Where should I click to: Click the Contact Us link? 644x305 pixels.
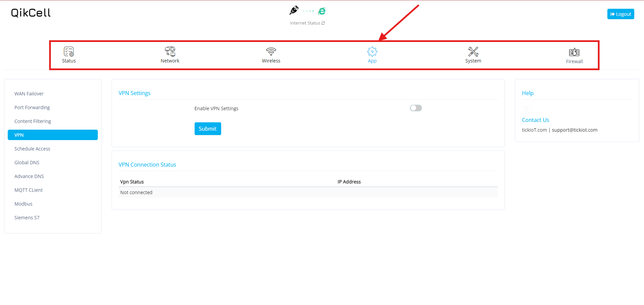[535, 120]
